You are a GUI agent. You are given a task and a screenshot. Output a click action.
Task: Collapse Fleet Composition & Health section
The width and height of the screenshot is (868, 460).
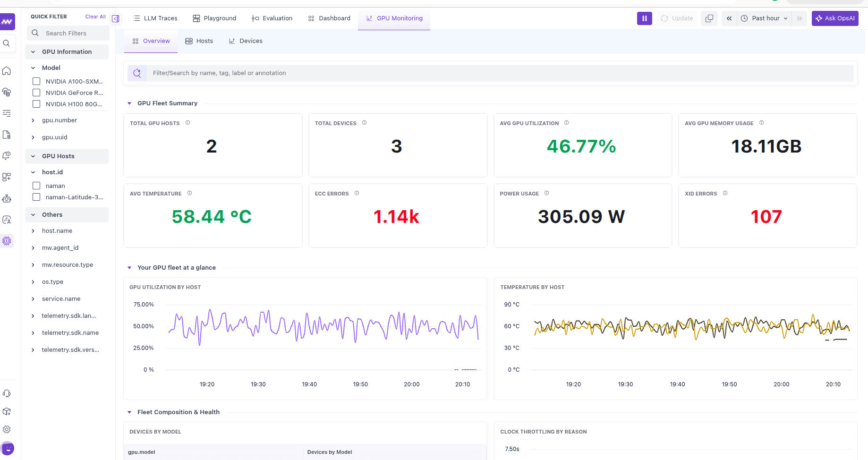point(129,412)
